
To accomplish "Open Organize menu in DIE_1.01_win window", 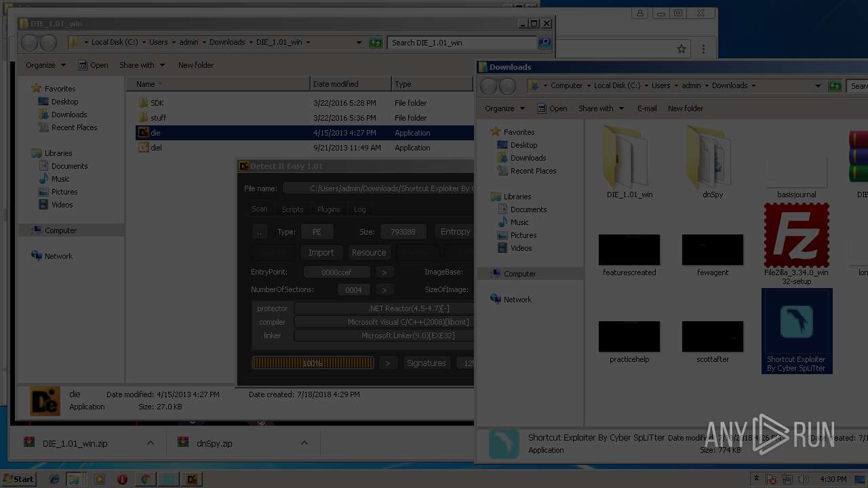I will click(x=45, y=65).
